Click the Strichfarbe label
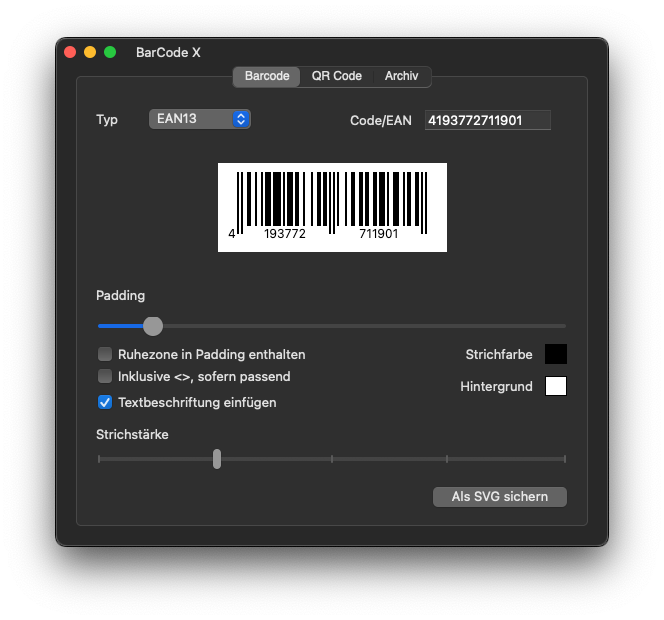Viewport: 664px width, 620px height. [499, 354]
